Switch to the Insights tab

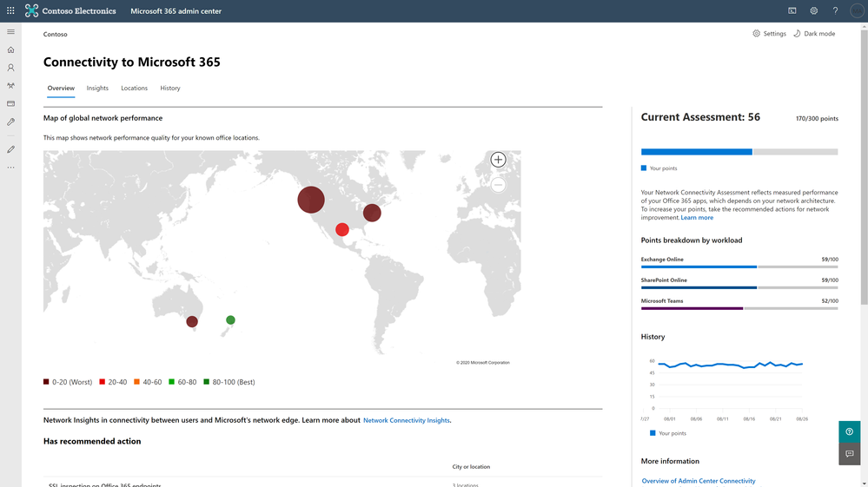tap(97, 89)
